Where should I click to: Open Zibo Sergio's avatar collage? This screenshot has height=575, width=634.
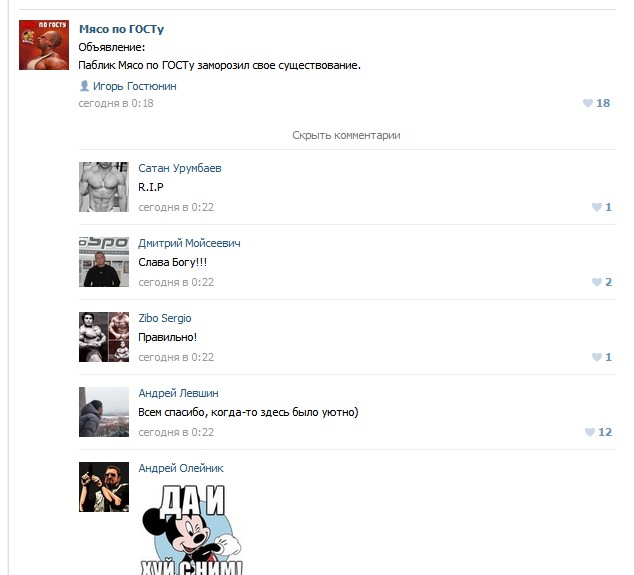point(104,337)
